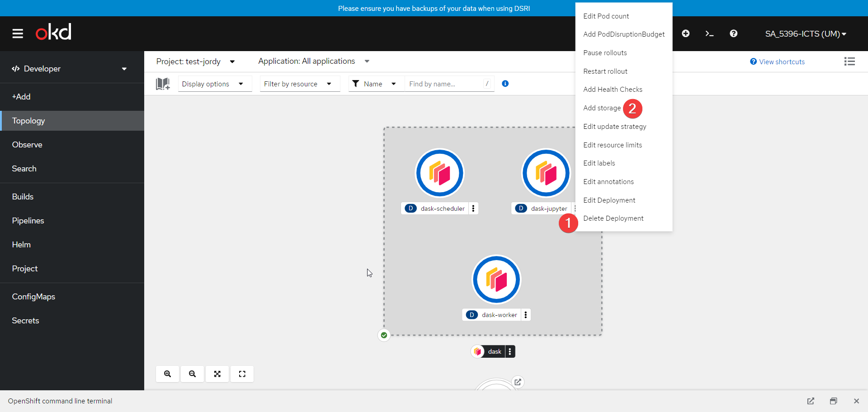The height and width of the screenshot is (412, 868).
Task: Open the Project: test-jordy dropdown
Action: pos(195,62)
